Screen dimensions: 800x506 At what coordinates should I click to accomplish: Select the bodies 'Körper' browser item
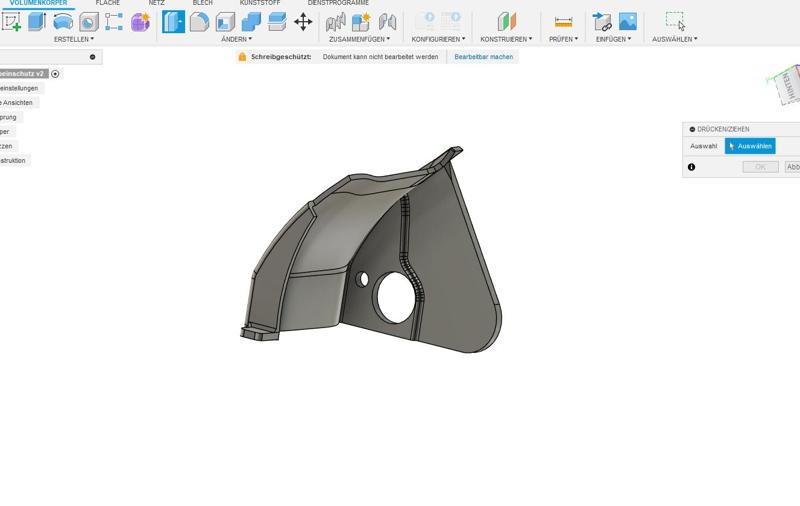pyautogui.click(x=5, y=132)
